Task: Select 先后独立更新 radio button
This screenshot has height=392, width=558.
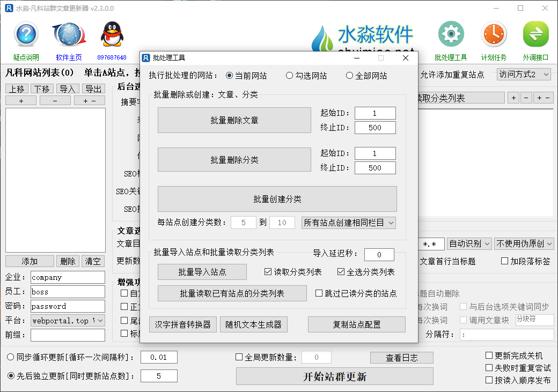Action: pyautogui.click(x=11, y=376)
